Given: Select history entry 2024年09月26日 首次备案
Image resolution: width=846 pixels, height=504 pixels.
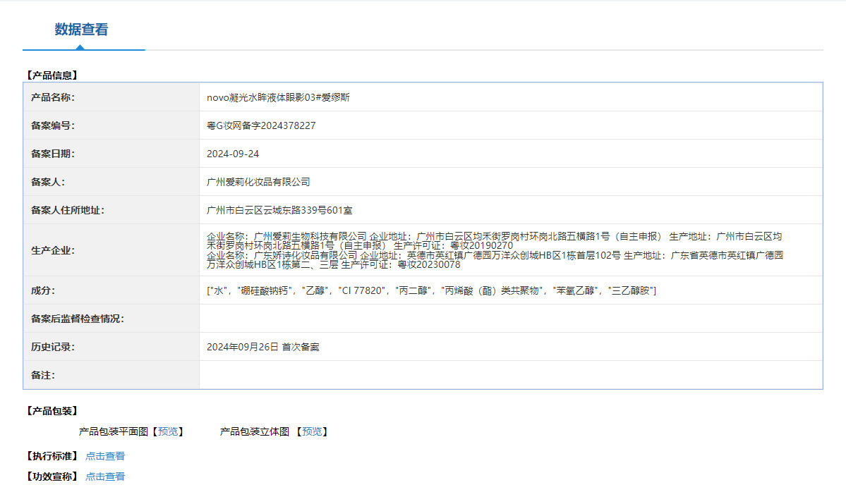Looking at the screenshot, I should [x=262, y=347].
